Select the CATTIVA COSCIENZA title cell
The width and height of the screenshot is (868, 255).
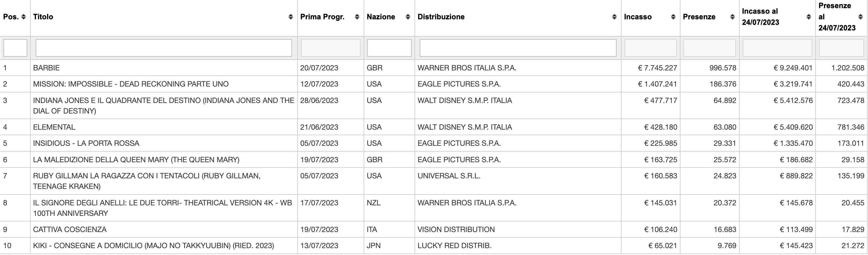tap(70, 230)
